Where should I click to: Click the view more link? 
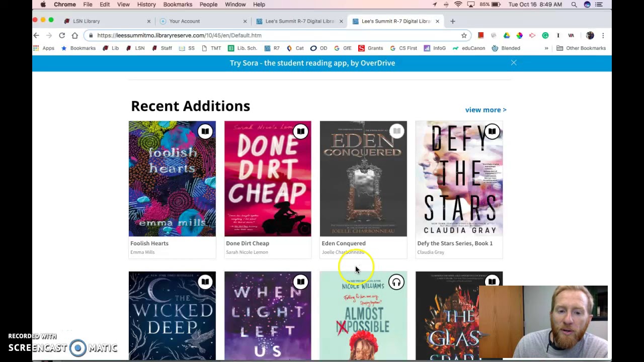point(486,110)
